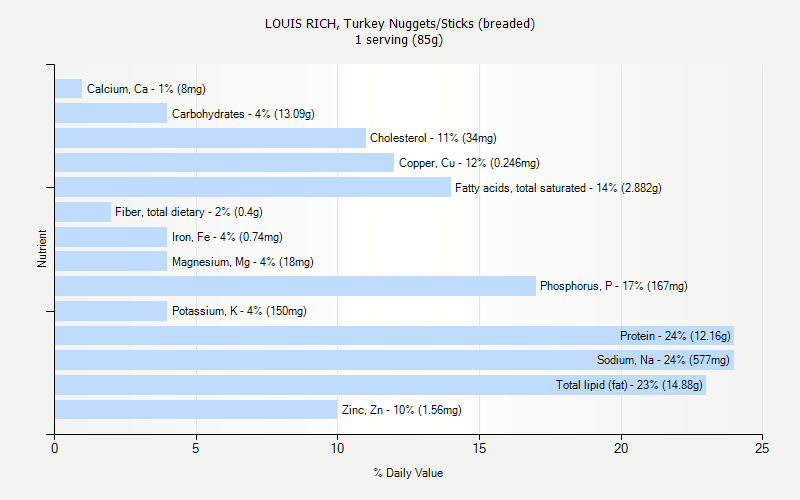
Task: Select the Potassium, K label
Action: point(239,311)
